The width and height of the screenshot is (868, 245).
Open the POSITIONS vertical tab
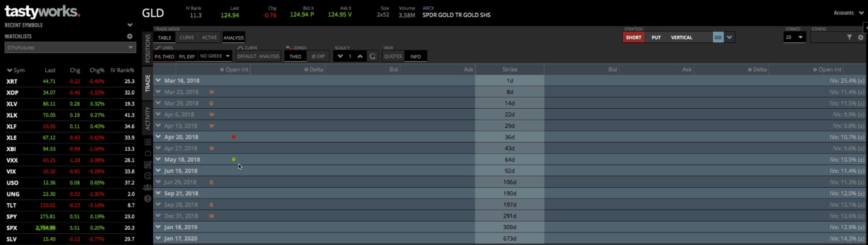pos(147,48)
